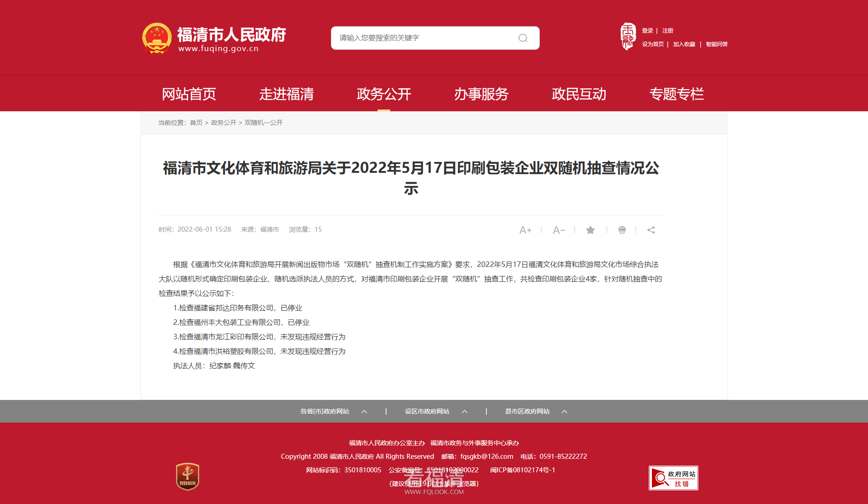Print the article using printer icon
The height and width of the screenshot is (504, 868).
(x=622, y=230)
